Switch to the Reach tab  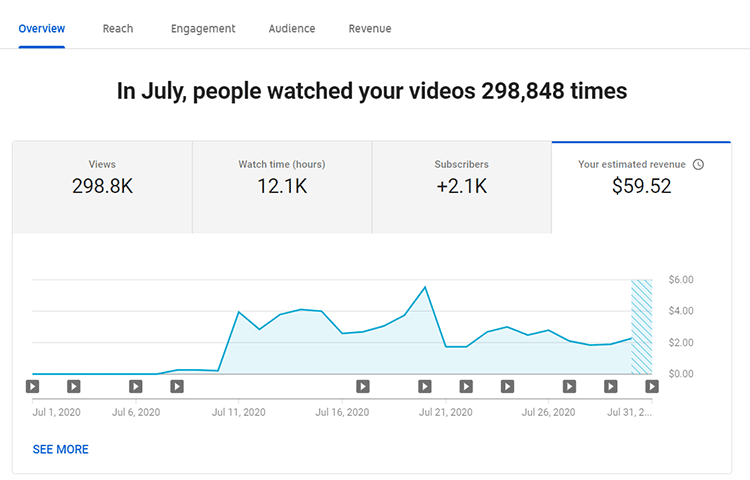[x=118, y=29]
